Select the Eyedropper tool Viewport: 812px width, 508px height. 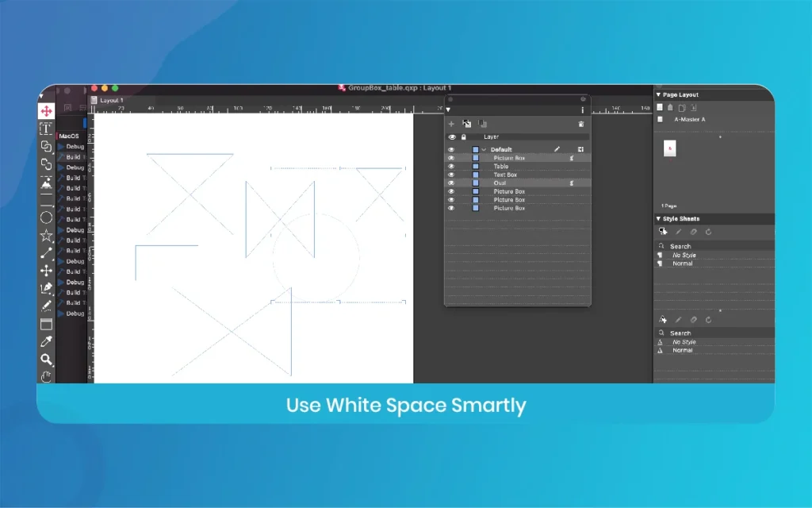pos(46,341)
